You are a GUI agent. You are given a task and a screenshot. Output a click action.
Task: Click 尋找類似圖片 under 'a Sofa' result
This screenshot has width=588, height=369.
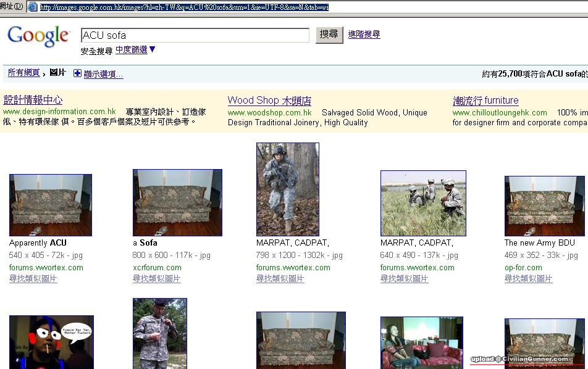157,279
